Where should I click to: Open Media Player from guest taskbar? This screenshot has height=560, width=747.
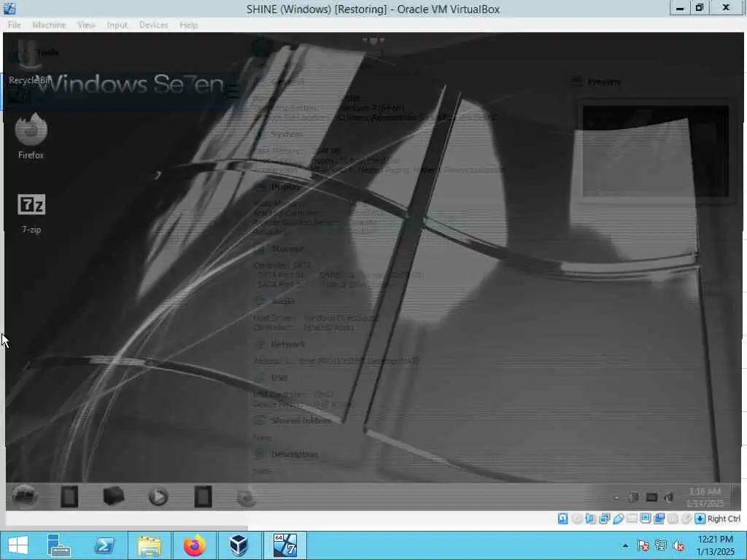coord(158,497)
